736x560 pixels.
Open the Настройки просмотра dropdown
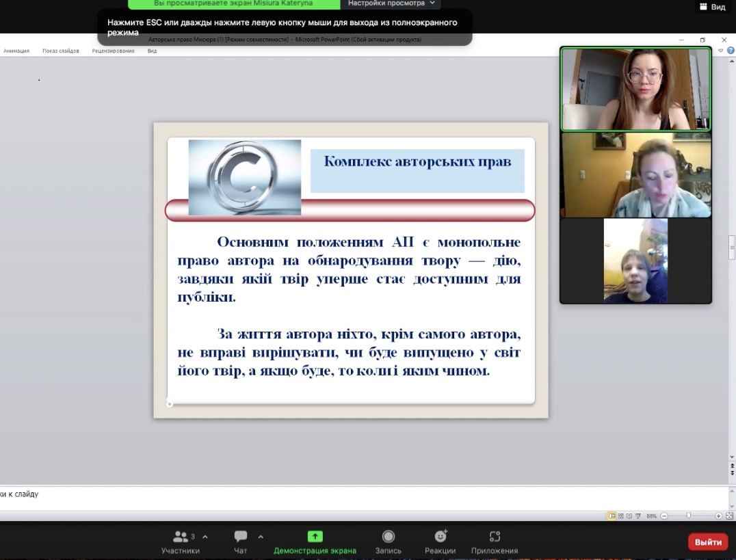(391, 3)
